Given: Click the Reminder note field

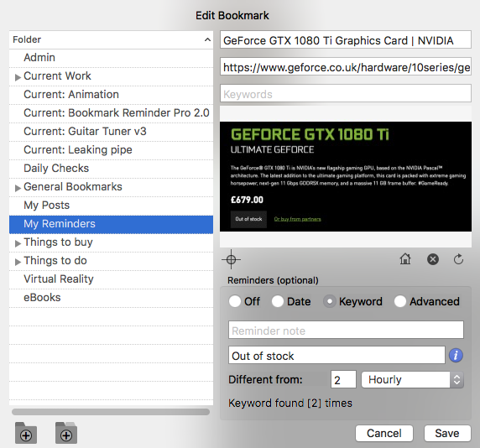Looking at the screenshot, I should 346,330.
